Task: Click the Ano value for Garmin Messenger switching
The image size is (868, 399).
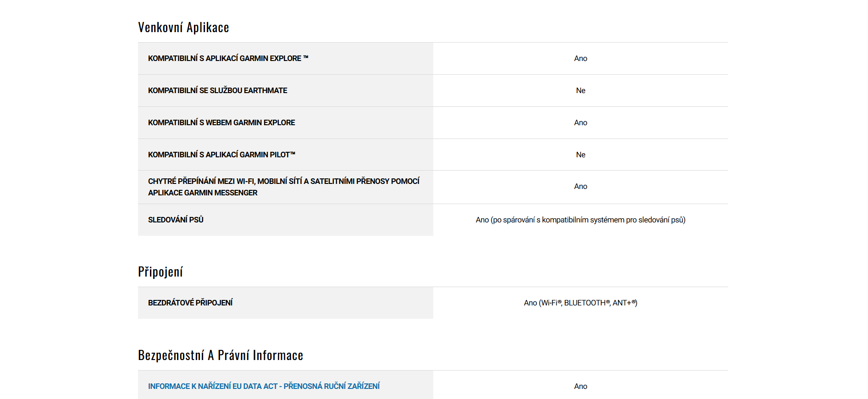Action: 581,187
